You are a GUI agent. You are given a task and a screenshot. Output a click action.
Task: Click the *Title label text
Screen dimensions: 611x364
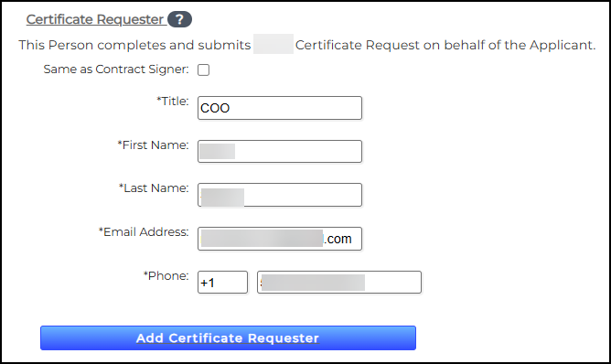(x=173, y=102)
